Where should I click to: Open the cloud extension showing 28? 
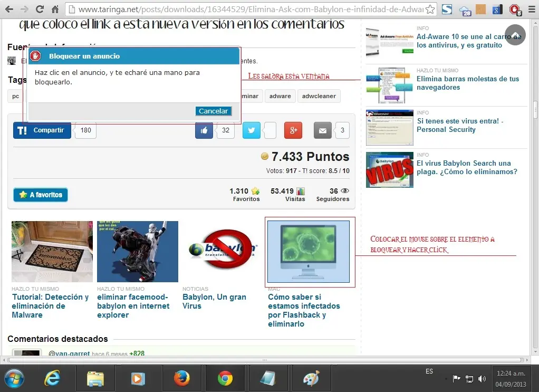coord(465,11)
